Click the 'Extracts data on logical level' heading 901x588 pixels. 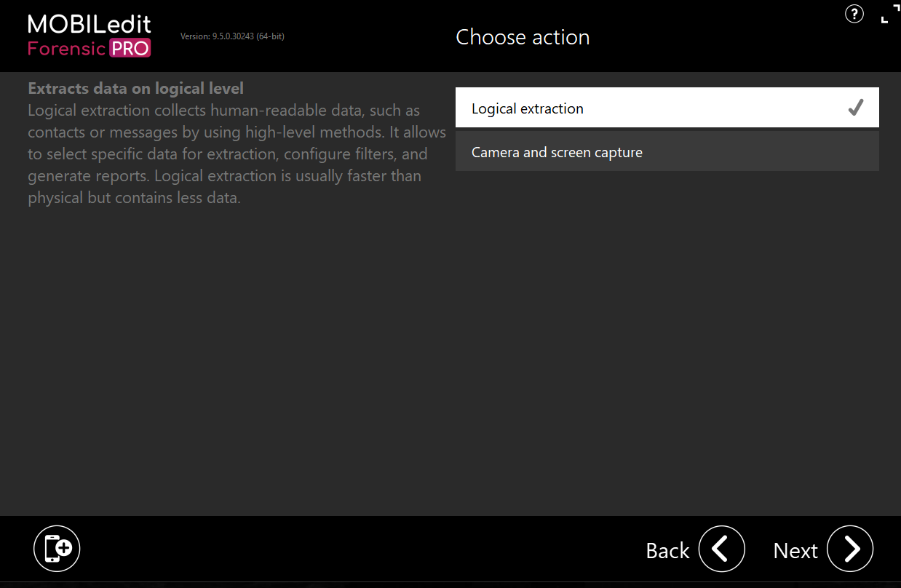pyautogui.click(x=135, y=89)
